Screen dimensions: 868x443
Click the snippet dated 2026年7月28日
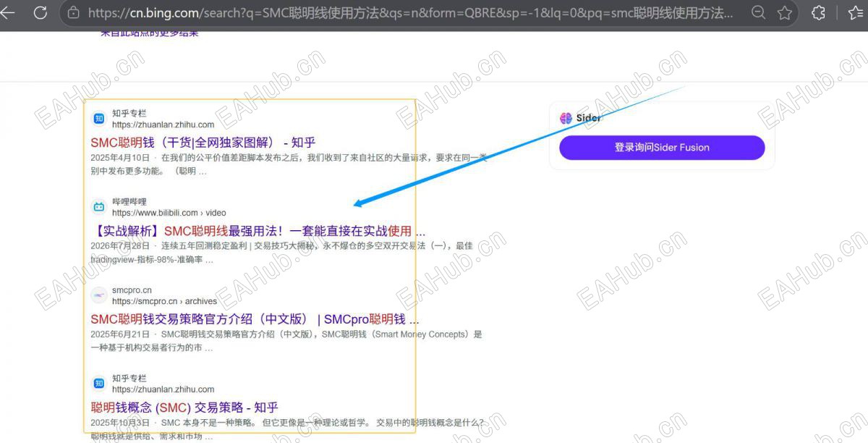pos(282,253)
